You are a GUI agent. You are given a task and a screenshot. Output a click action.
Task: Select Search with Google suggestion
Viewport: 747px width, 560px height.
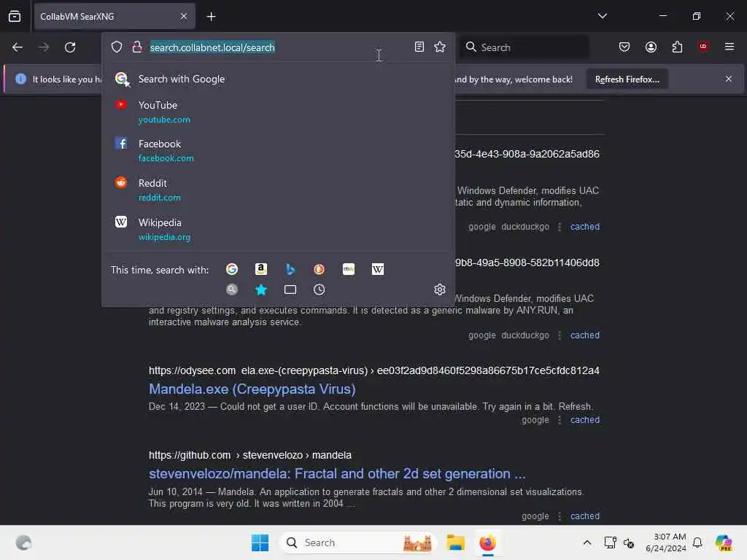[278, 79]
